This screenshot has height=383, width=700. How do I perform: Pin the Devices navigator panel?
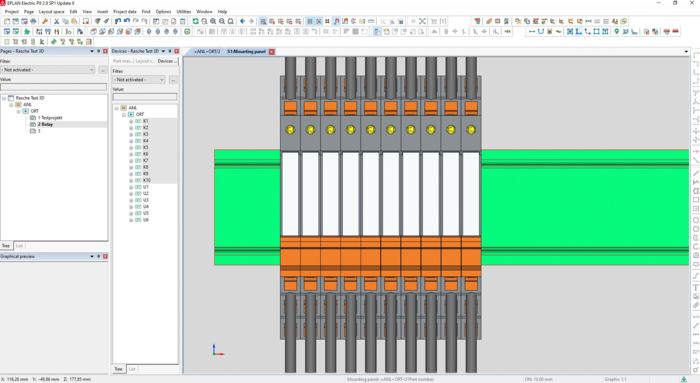click(x=170, y=51)
